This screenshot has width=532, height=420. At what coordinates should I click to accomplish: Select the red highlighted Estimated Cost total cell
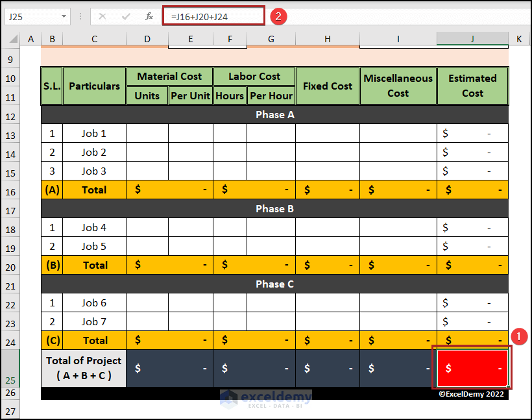click(x=472, y=367)
